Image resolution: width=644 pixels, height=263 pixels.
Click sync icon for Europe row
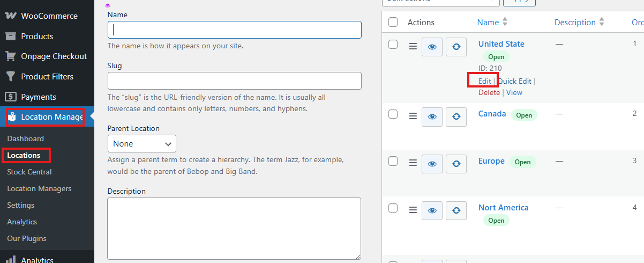456,163
